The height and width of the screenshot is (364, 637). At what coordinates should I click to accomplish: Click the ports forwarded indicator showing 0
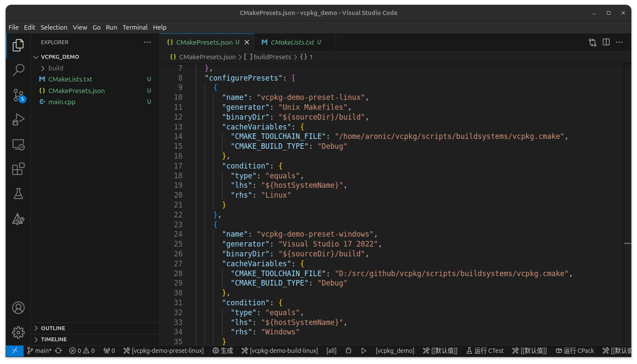pyautogui.click(x=109, y=351)
